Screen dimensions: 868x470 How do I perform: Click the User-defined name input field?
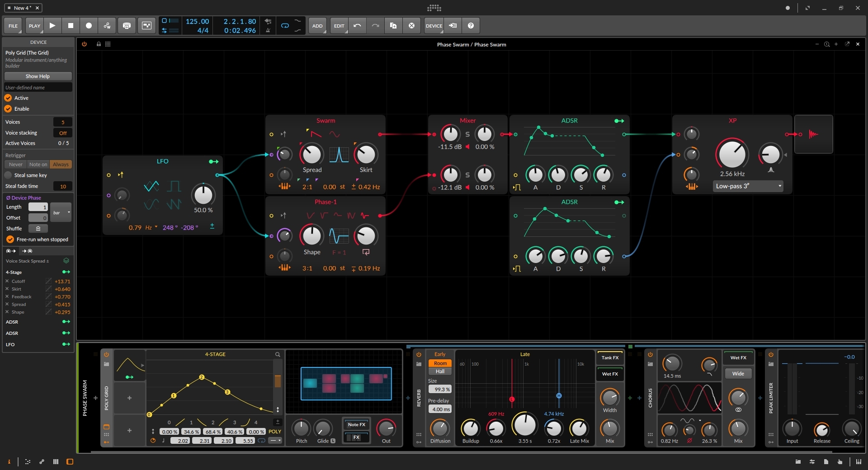tap(38, 88)
